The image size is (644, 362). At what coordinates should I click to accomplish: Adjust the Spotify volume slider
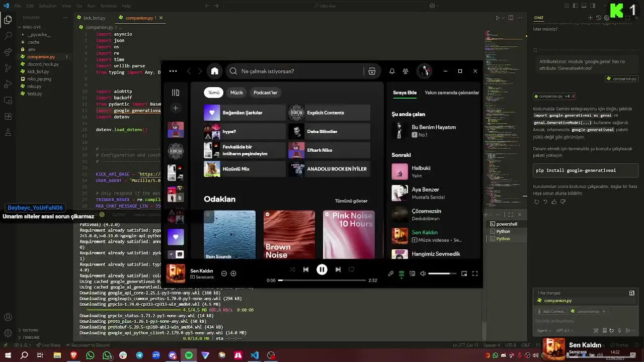(x=442, y=274)
